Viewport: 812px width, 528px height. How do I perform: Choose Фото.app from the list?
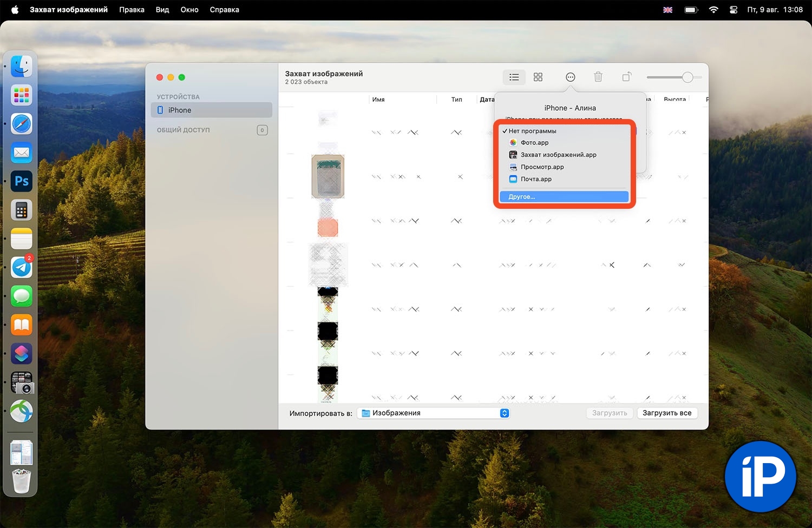click(x=534, y=143)
